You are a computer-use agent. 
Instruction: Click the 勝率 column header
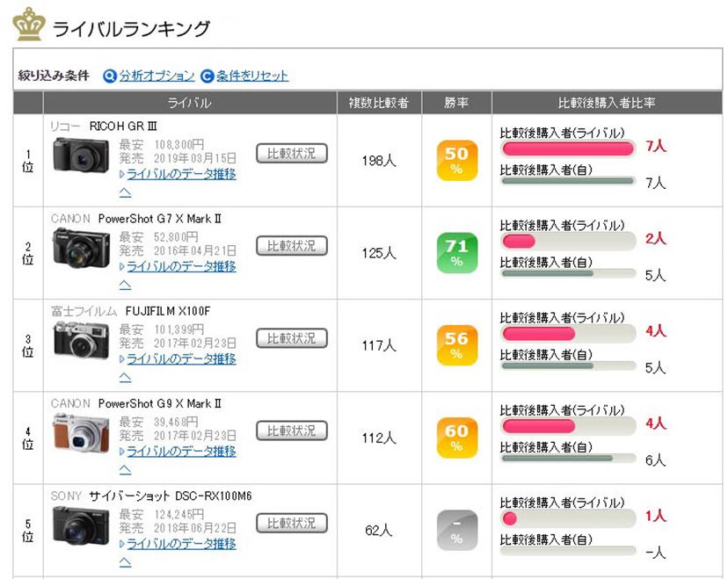(x=456, y=103)
